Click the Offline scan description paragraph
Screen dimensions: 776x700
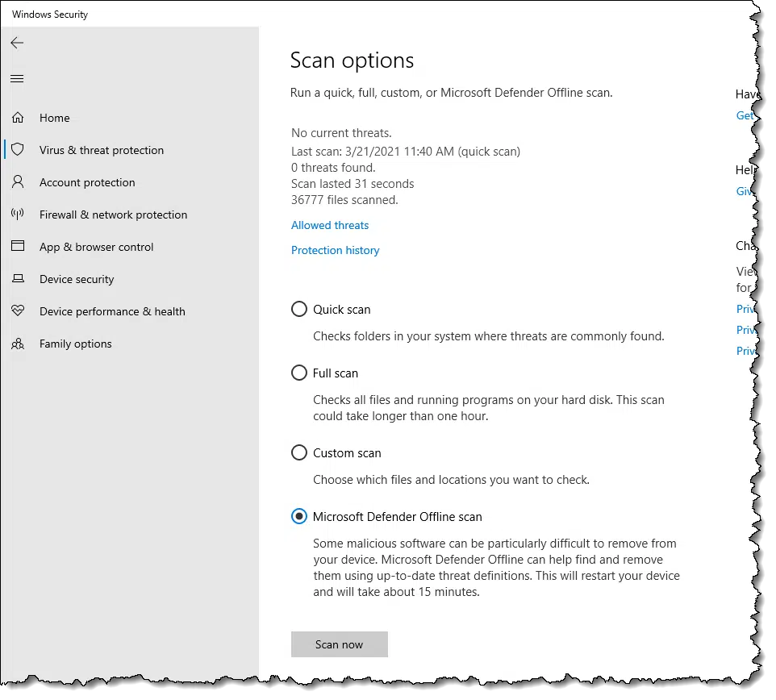click(496, 568)
